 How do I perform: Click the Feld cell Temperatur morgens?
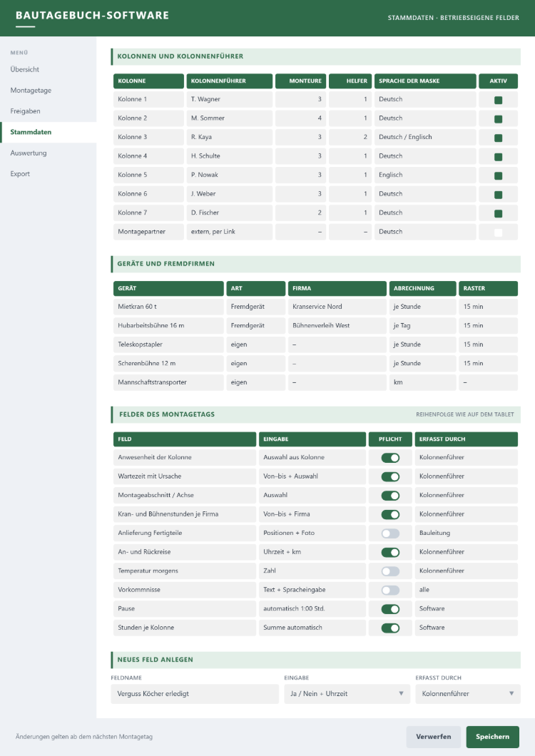[185, 571]
